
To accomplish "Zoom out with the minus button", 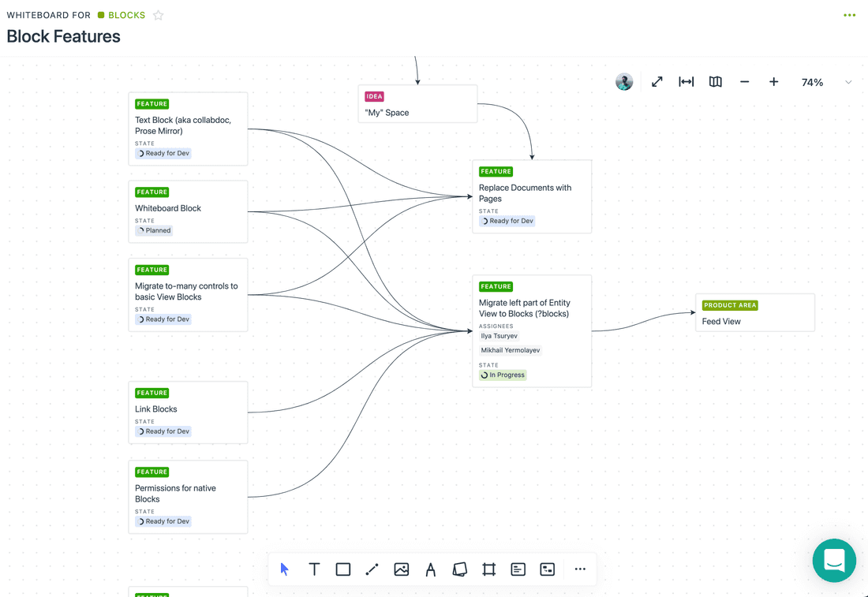I will pyautogui.click(x=745, y=82).
